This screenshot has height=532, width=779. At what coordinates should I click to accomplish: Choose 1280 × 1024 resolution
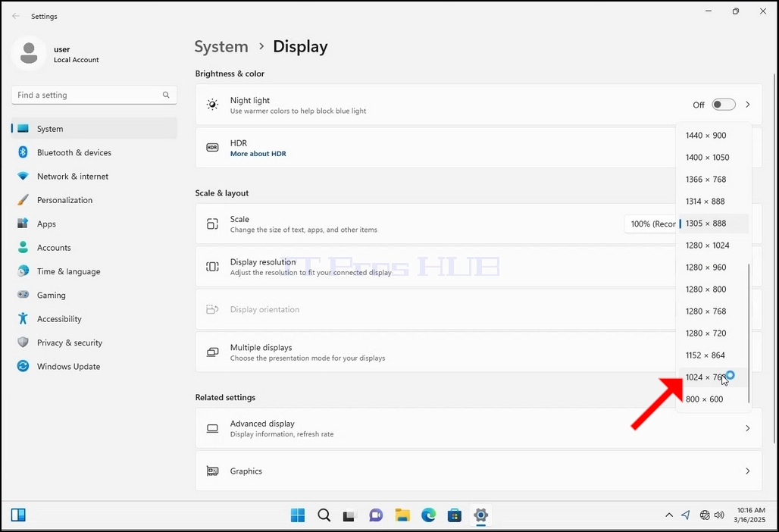[713, 246]
